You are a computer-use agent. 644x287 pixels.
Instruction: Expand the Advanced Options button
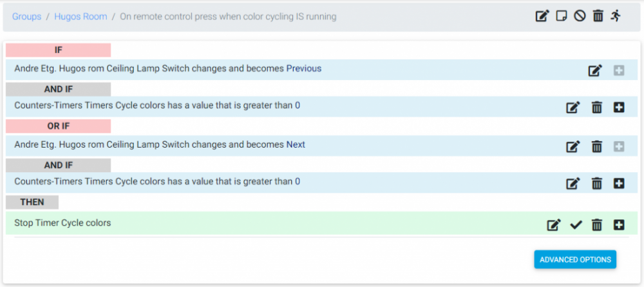(575, 259)
